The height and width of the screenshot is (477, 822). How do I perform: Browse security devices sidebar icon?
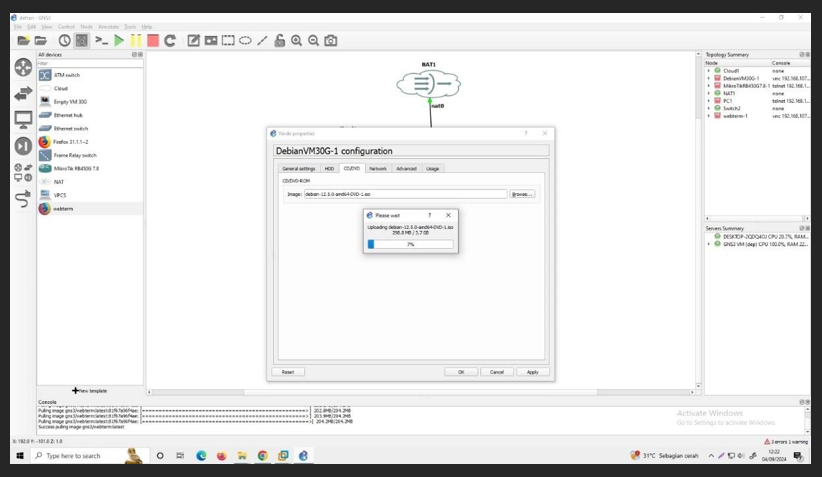23,146
